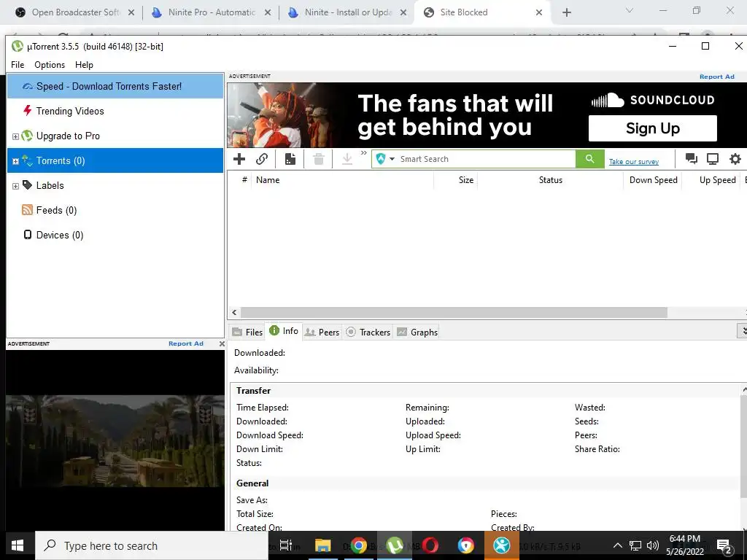
Task: Select Devices (0) in sidebar
Action: coord(115,235)
